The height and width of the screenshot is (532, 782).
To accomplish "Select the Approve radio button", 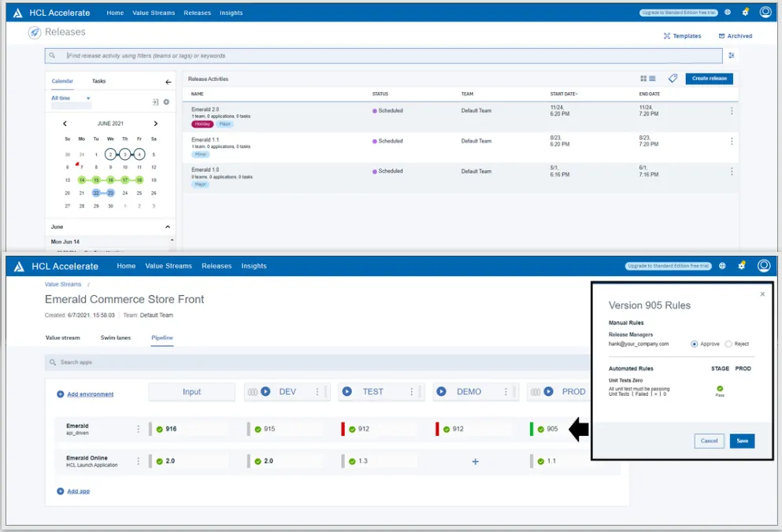I will pos(694,344).
